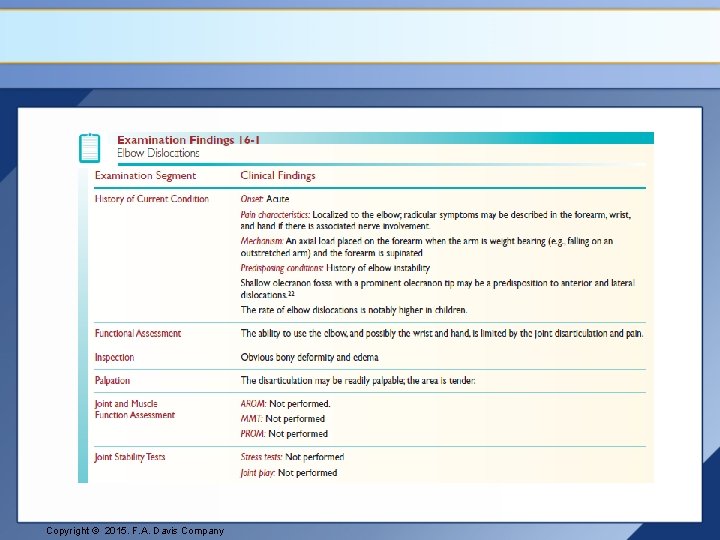Click the 'Elbow Dislocations' subtitle
Image resolution: width=720 pixels, height=540 pixels.
click(158, 153)
